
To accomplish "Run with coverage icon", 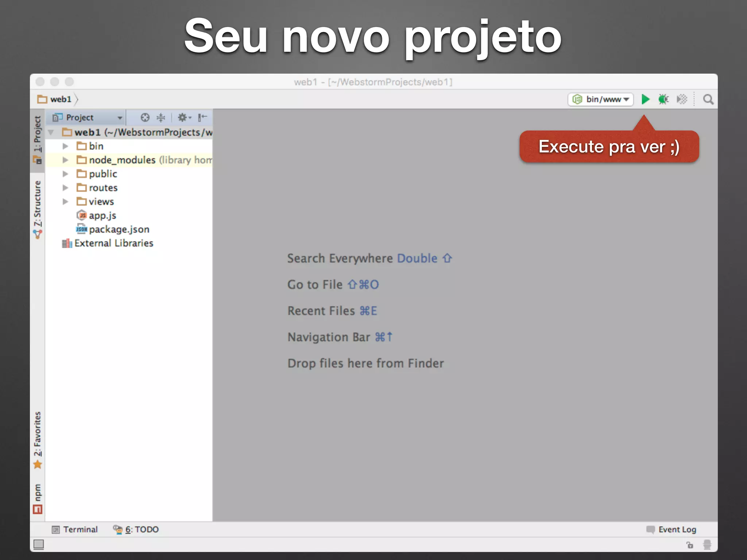I will click(682, 99).
